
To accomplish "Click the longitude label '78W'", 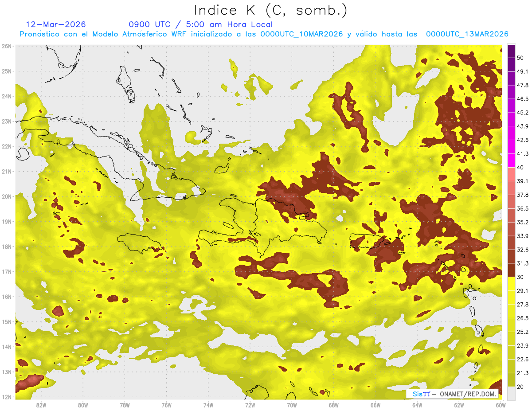I will pyautogui.click(x=125, y=405).
